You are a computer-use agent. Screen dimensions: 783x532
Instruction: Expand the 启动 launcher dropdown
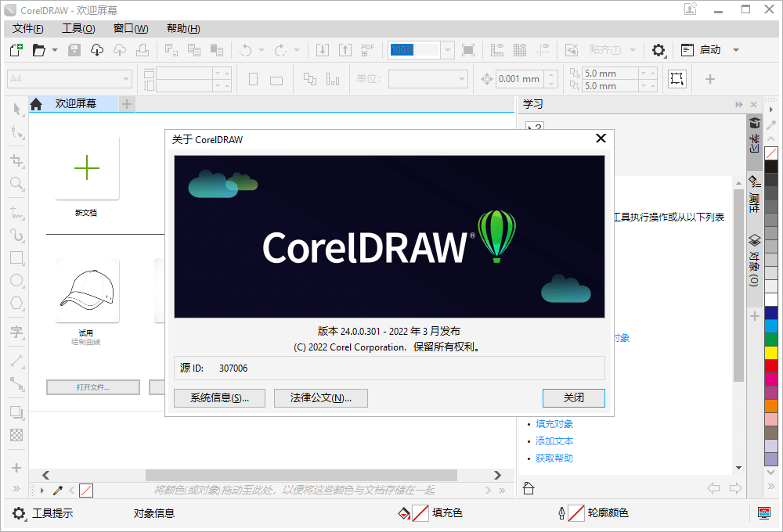[734, 49]
